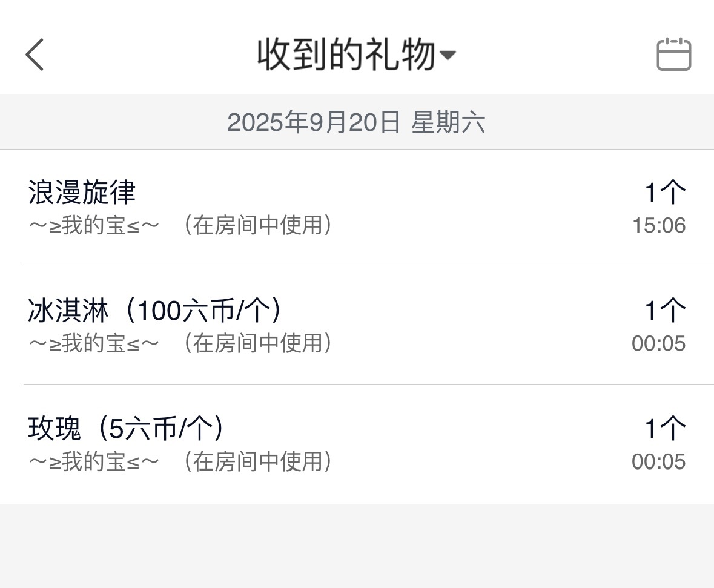Tap the 1个 count for 冰淇淋

[665, 311]
